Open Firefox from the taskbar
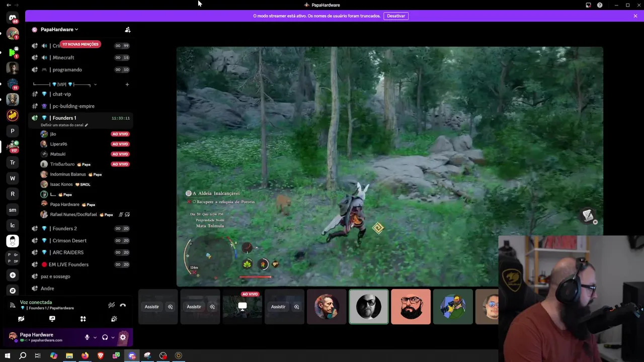This screenshot has height=362, width=644. point(85,356)
